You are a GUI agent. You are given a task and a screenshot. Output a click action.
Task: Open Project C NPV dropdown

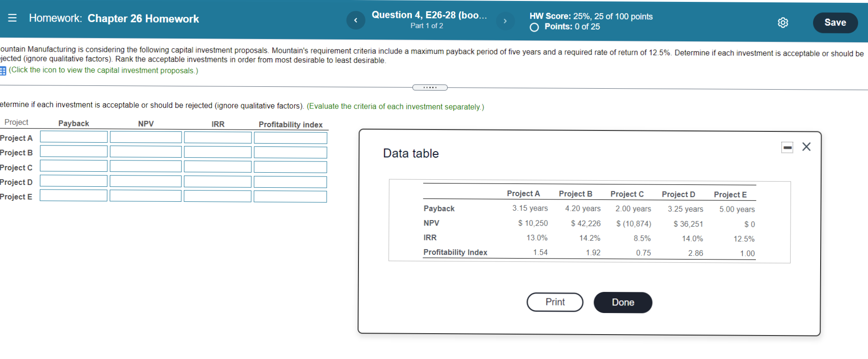coord(146,167)
